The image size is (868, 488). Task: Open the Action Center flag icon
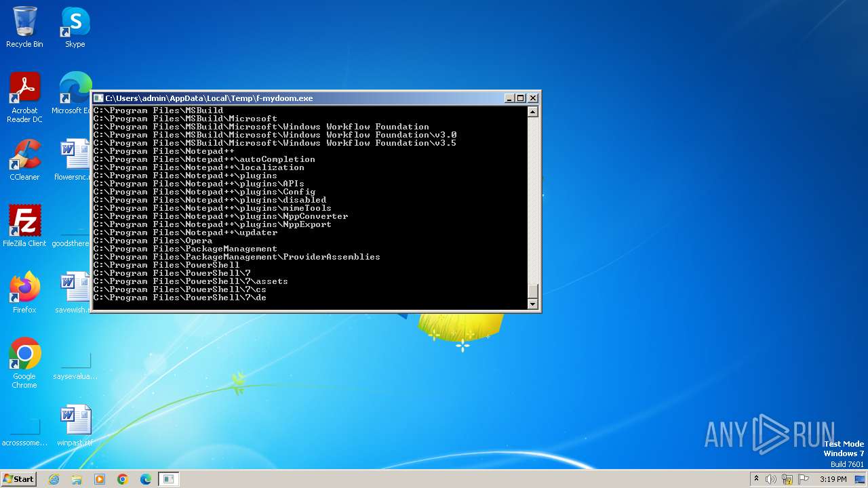coord(804,479)
